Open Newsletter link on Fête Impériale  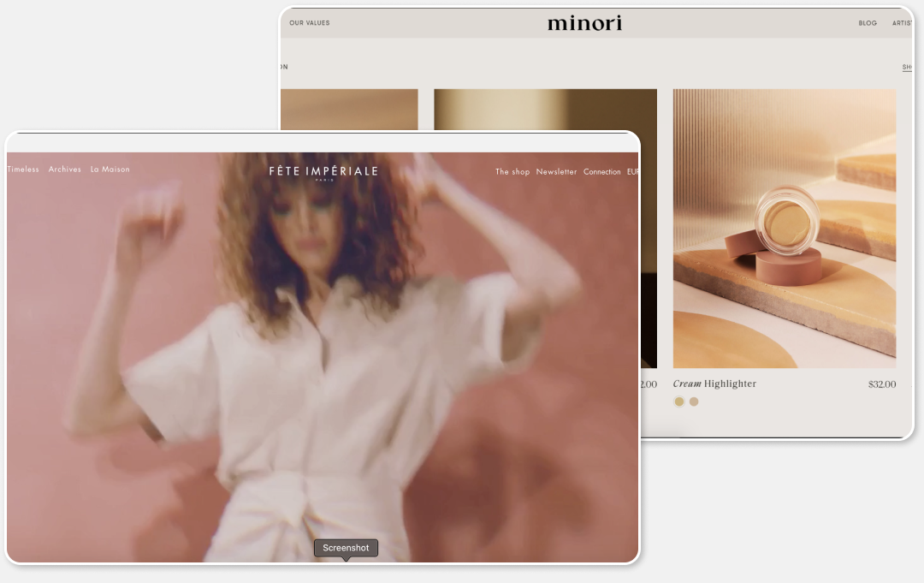556,171
